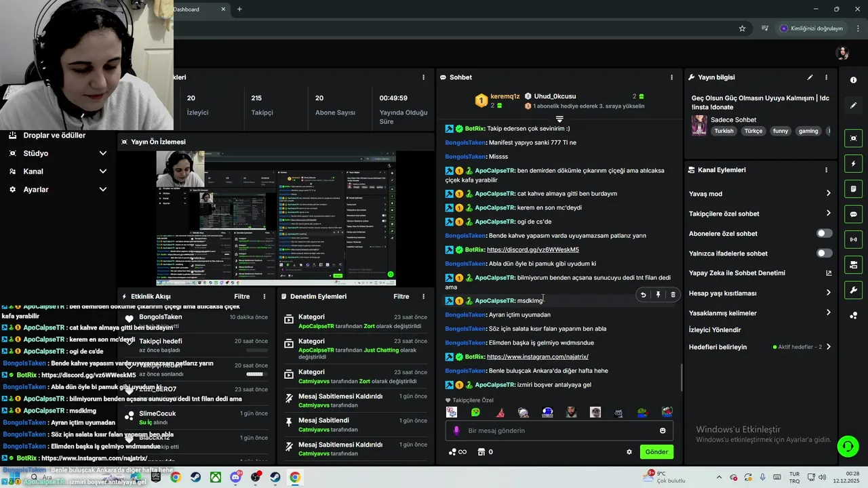Open the Denetim Eylemleri three-dot menu

coord(423,296)
